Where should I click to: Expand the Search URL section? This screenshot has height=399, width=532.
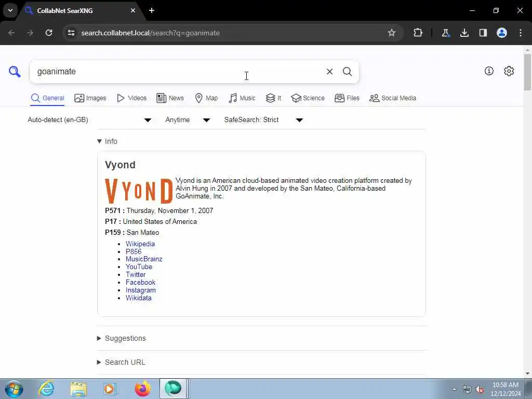121,362
